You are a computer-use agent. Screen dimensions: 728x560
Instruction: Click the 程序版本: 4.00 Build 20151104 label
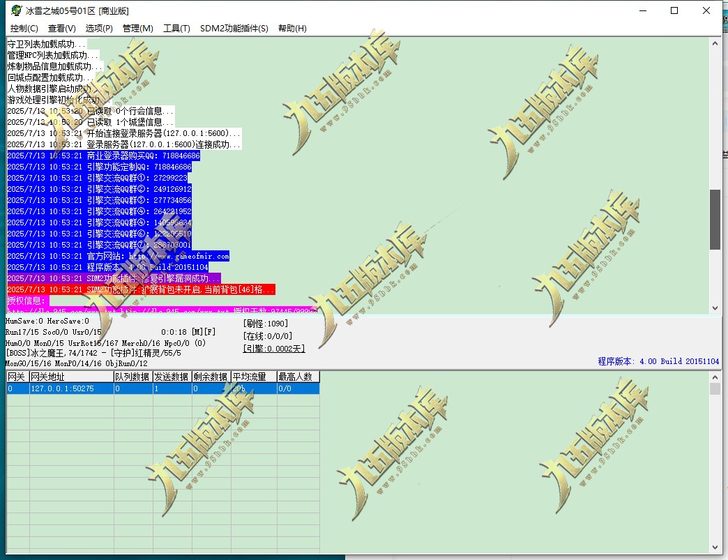point(658,361)
